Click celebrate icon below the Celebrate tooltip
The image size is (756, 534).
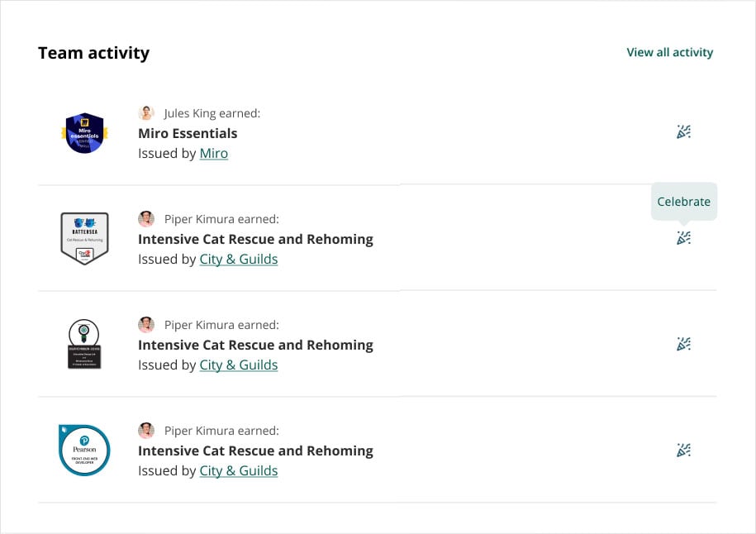(683, 238)
